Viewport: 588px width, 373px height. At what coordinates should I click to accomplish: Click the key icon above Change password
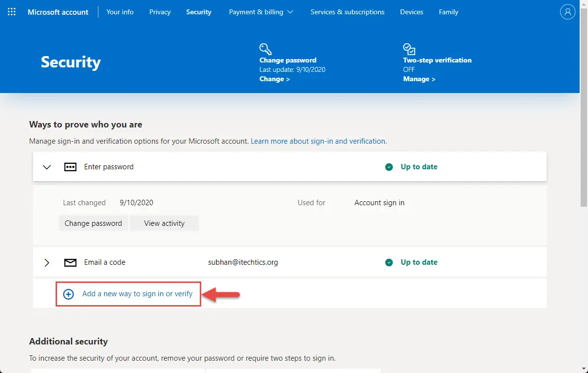tap(265, 49)
